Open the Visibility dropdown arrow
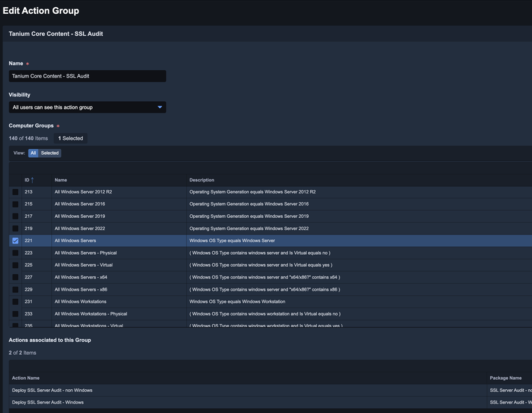Screen dimensions: 532x413 pos(160,107)
